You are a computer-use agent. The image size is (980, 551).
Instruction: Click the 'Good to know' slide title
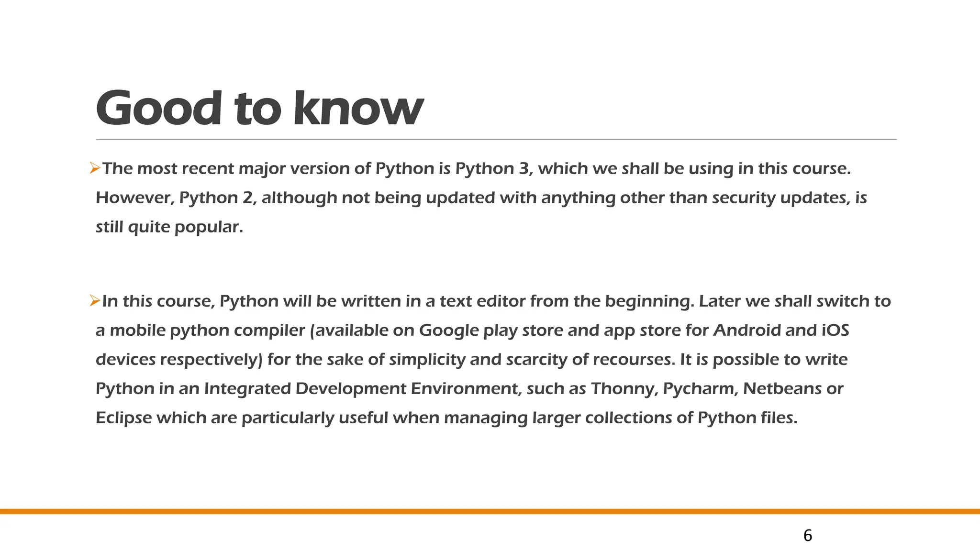259,108
